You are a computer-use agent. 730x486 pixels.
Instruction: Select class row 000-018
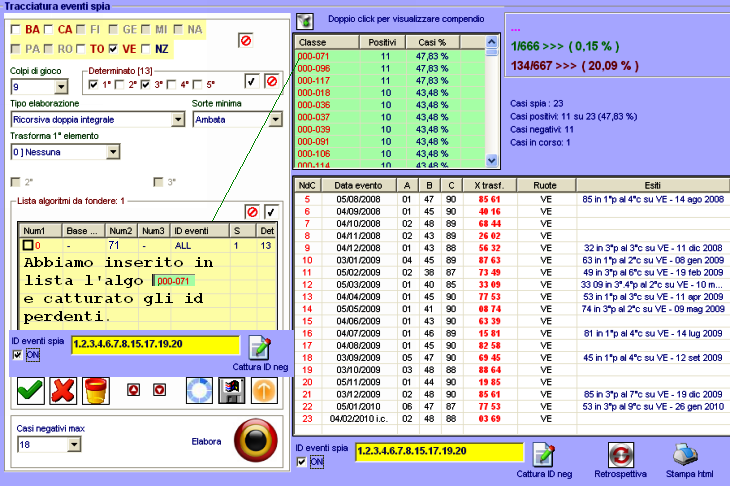(390, 93)
